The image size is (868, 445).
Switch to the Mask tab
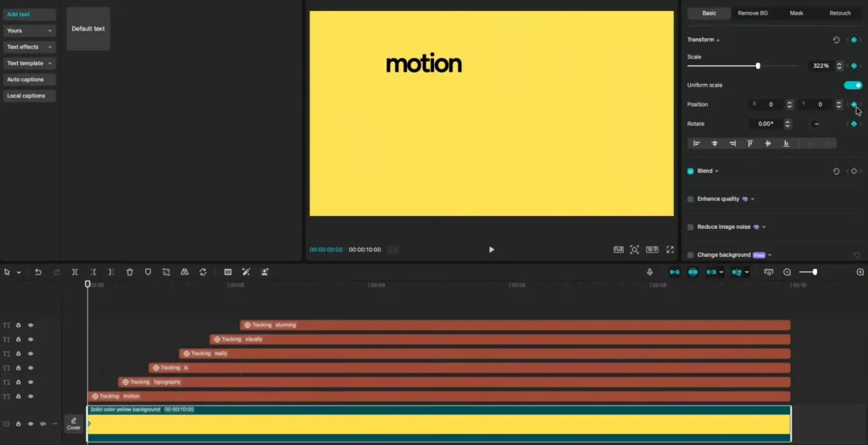(797, 14)
